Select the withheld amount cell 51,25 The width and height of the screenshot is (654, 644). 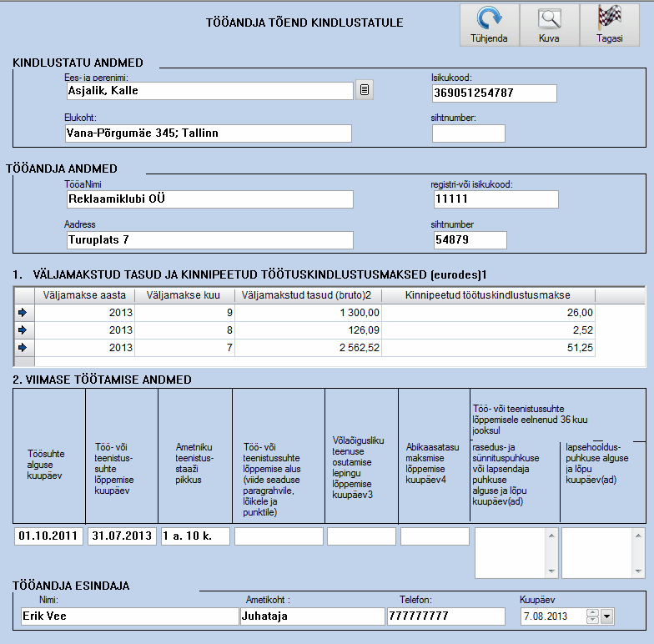click(488, 347)
